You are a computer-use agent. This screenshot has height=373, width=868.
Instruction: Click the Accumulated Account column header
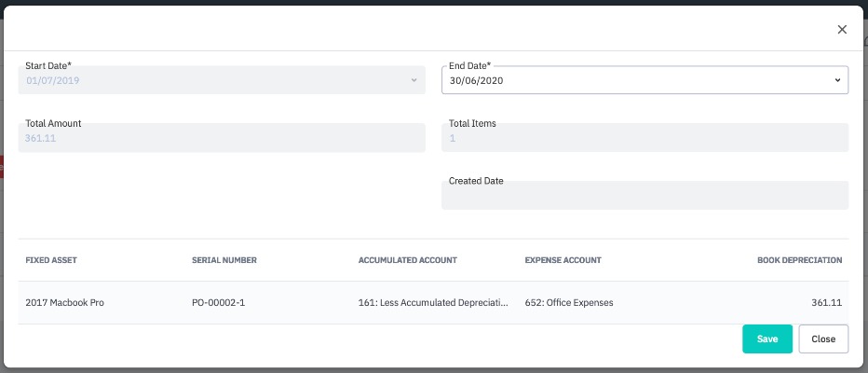point(407,260)
